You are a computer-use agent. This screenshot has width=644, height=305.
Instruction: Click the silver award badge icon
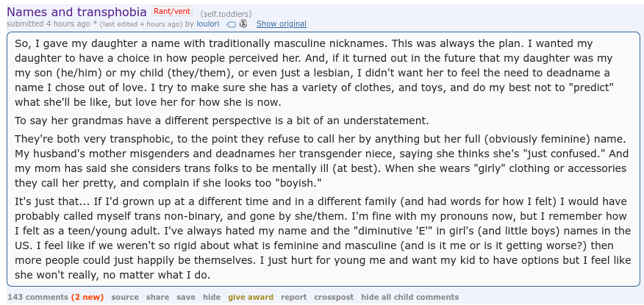click(x=243, y=24)
